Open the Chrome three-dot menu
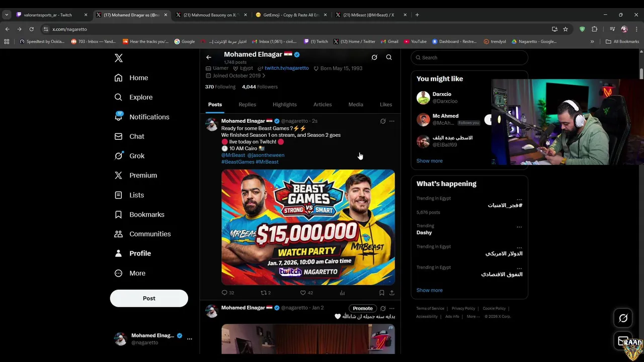Screen dimensions: 644x362 pyautogui.click(x=636, y=29)
